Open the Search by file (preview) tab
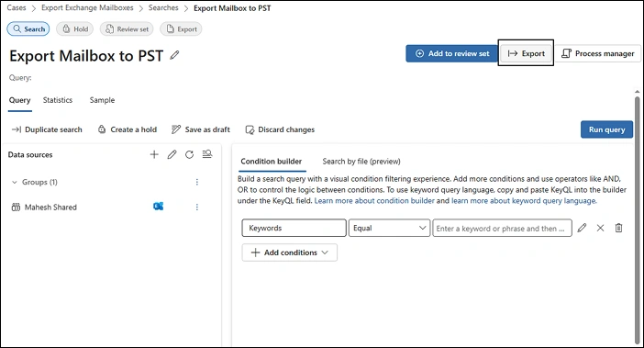Viewport: 644px width, 348px height. coord(361,162)
